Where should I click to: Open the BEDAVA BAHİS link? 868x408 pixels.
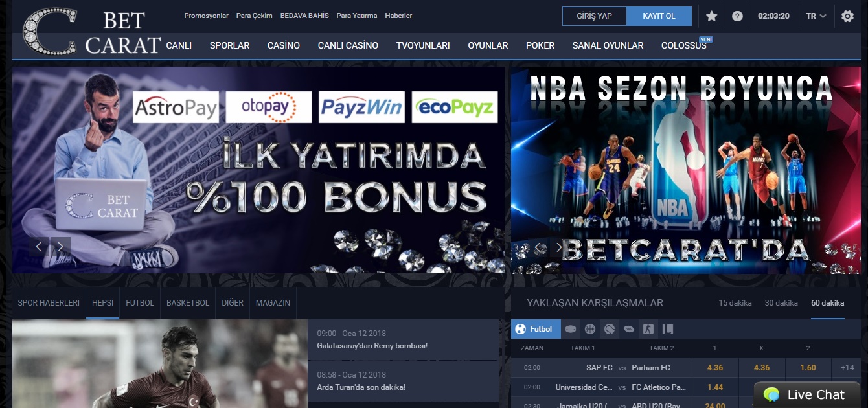click(304, 16)
